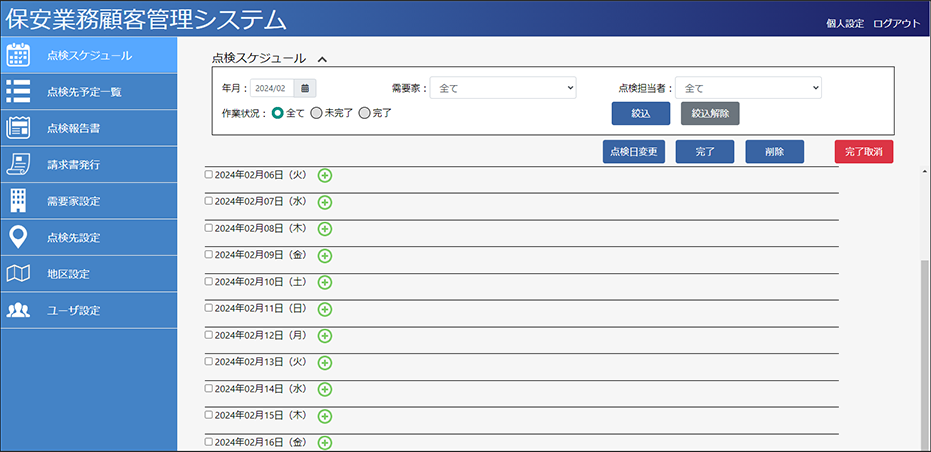
Task: Click the red 完了取消 button
Action: [863, 152]
